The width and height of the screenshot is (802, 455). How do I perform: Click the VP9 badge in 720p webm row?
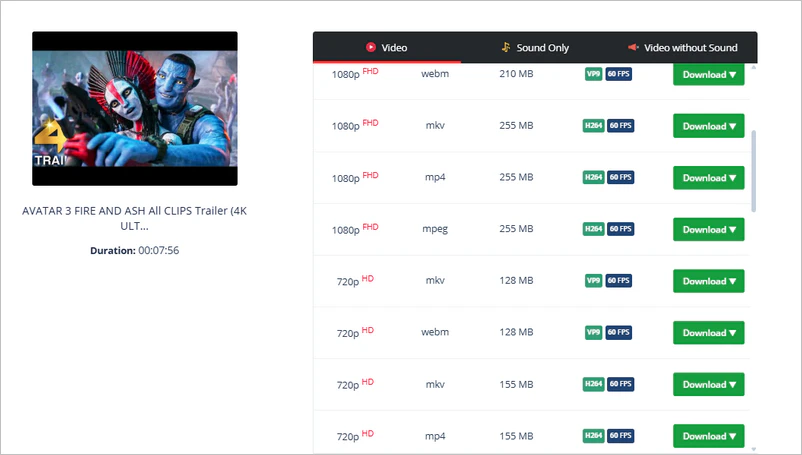click(593, 332)
